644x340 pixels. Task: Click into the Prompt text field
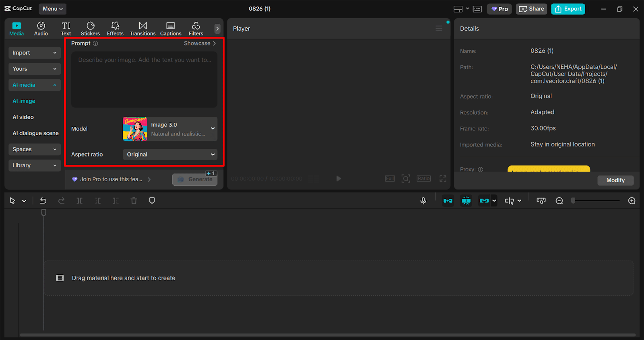(144, 80)
